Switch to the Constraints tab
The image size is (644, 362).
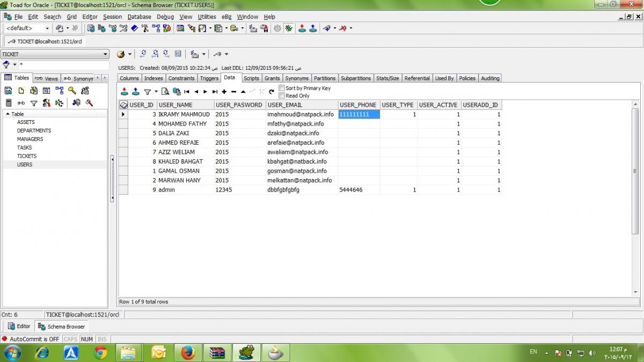[181, 78]
